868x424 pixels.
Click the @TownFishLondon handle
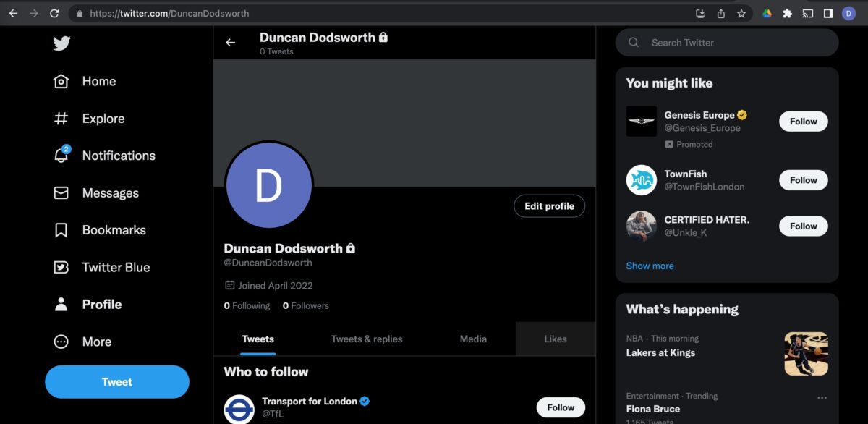pyautogui.click(x=705, y=187)
